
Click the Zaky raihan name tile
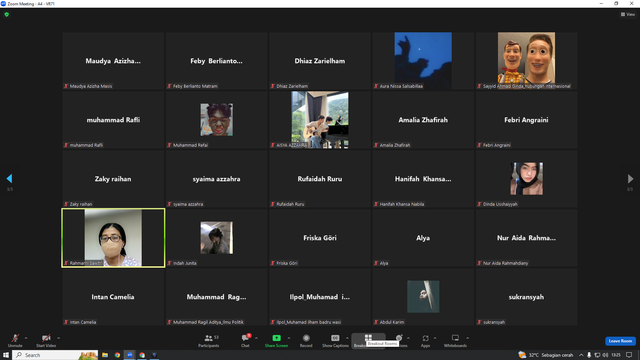pos(113,179)
